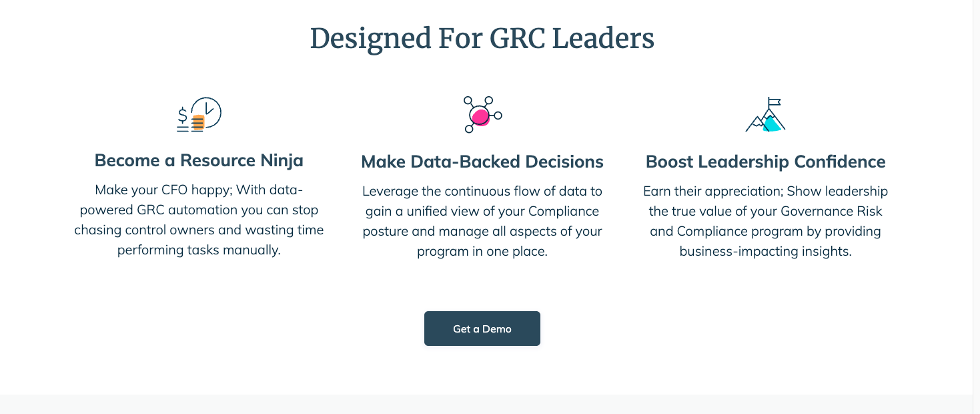Click the top right node of the network icon

(488, 100)
